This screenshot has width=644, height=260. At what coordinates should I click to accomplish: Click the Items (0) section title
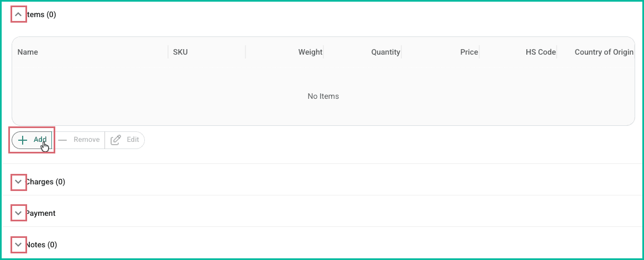click(x=41, y=14)
